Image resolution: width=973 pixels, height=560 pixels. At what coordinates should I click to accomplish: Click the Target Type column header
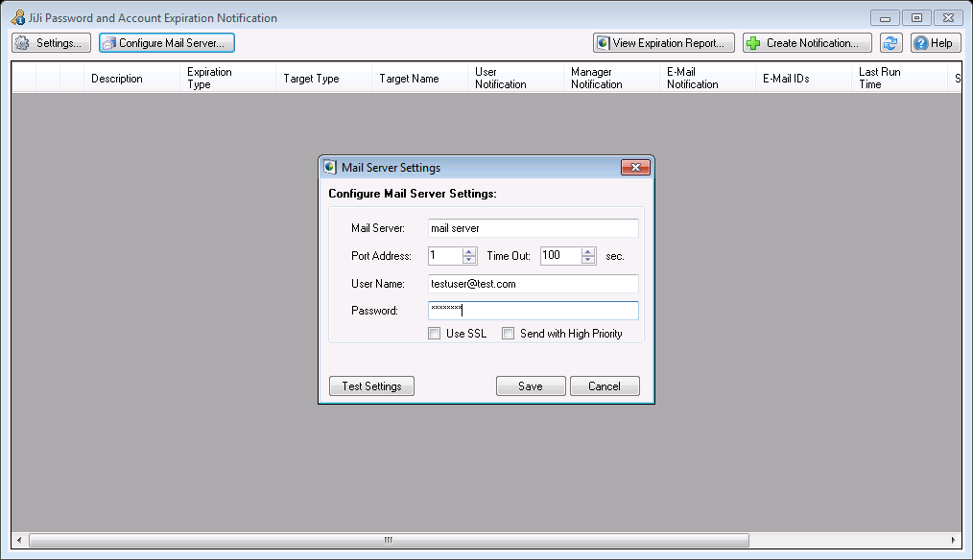point(324,78)
